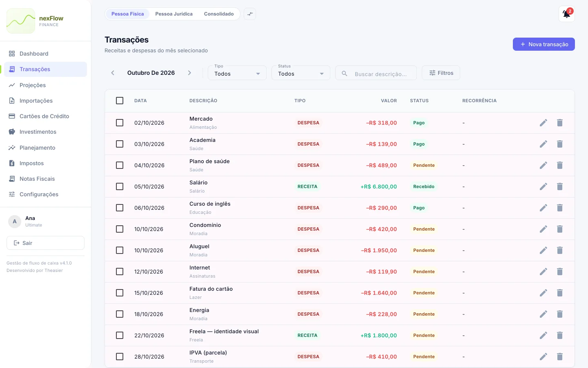
Task: Edit the Plano de saúde transaction
Action: pyautogui.click(x=543, y=165)
